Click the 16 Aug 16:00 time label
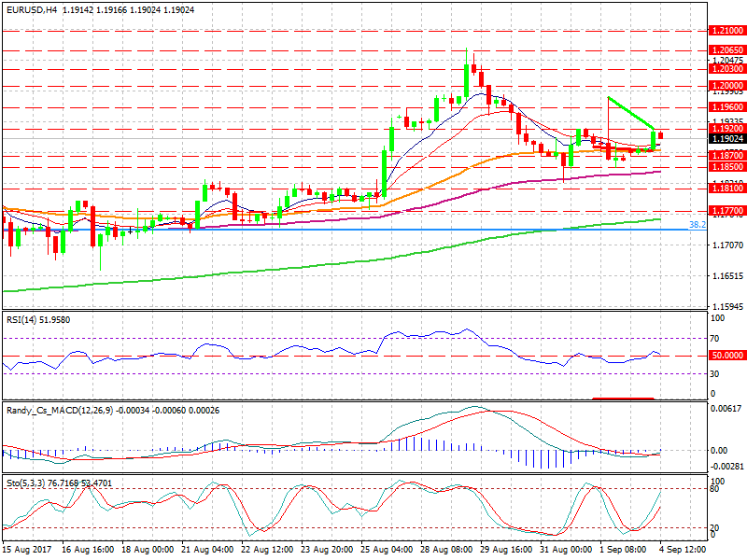The height and width of the screenshot is (560, 747). pyautogui.click(x=88, y=550)
